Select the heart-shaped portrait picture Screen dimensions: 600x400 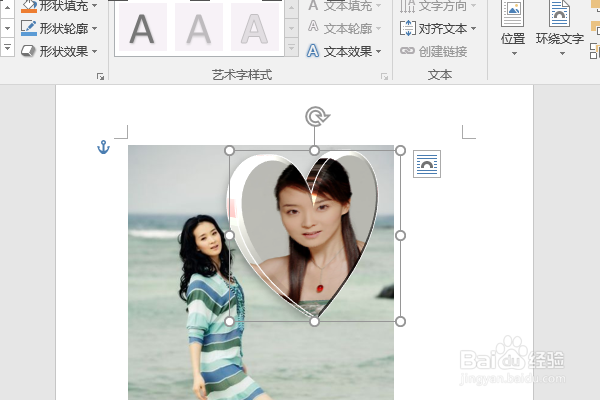[306, 233]
